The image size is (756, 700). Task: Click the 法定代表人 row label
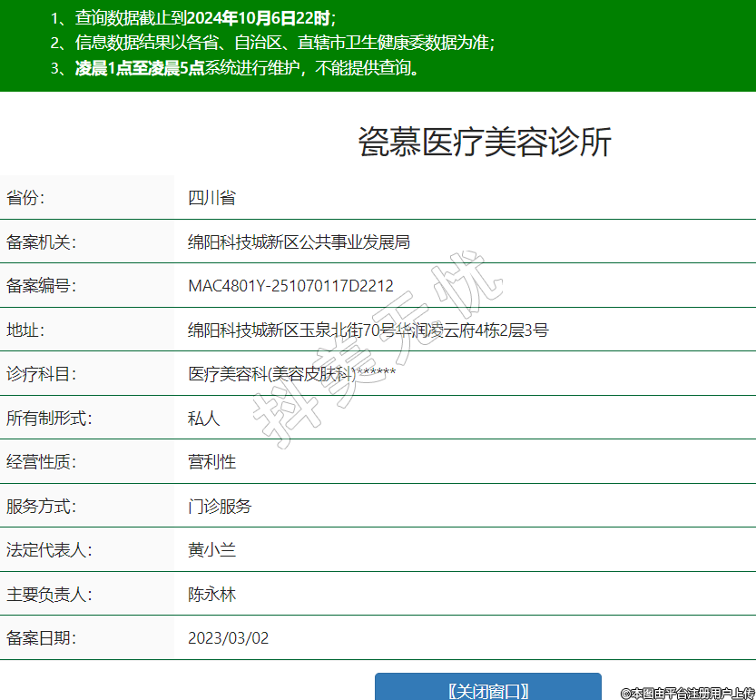50,550
